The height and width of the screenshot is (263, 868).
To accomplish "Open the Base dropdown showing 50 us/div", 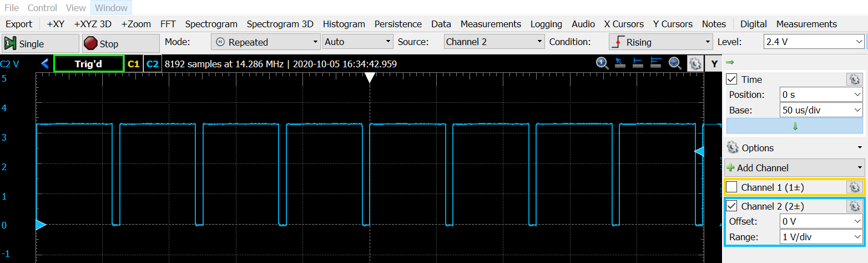I will pyautogui.click(x=821, y=110).
